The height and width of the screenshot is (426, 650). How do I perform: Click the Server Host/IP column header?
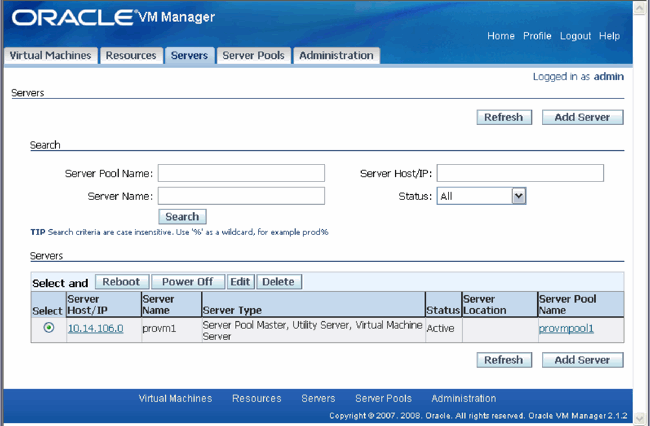[104, 305]
